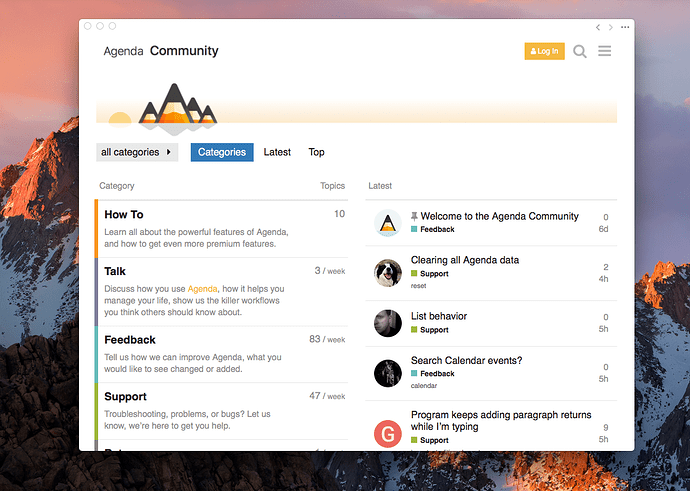Screen dimensions: 690x491
Task: Click the pin icon on Welcome topic
Action: [414, 216]
